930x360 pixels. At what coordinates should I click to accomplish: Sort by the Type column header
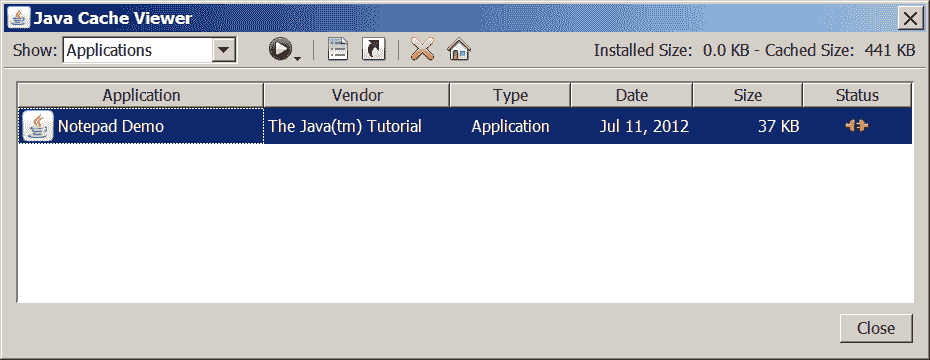[x=510, y=95]
